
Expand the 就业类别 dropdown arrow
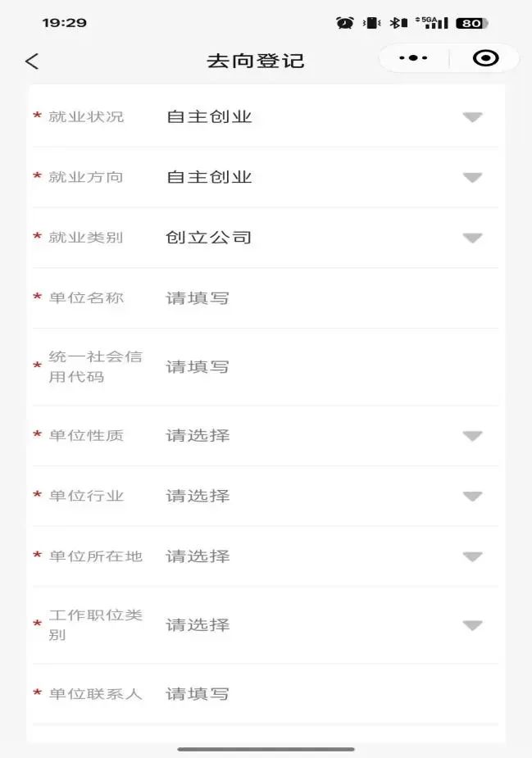click(x=472, y=238)
